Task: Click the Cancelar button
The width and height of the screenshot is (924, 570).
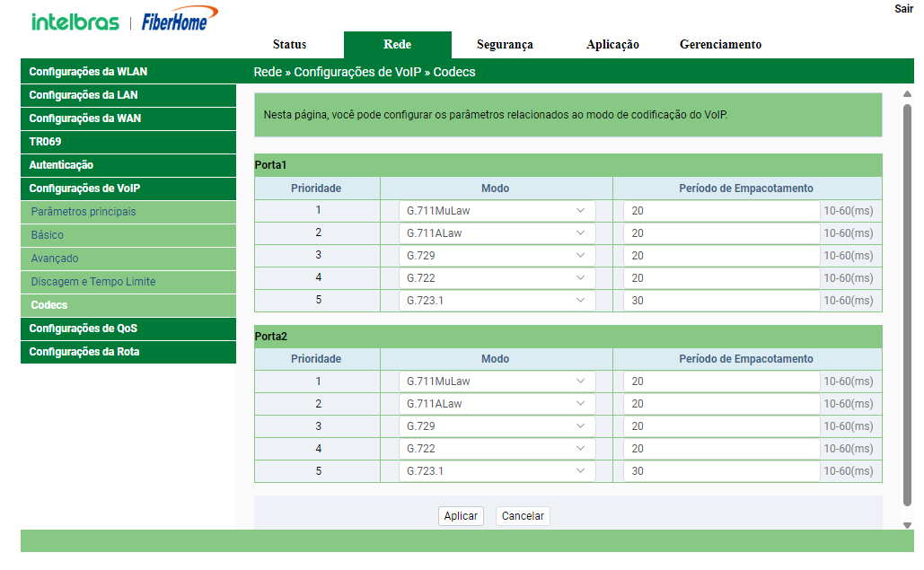Action: (523, 516)
